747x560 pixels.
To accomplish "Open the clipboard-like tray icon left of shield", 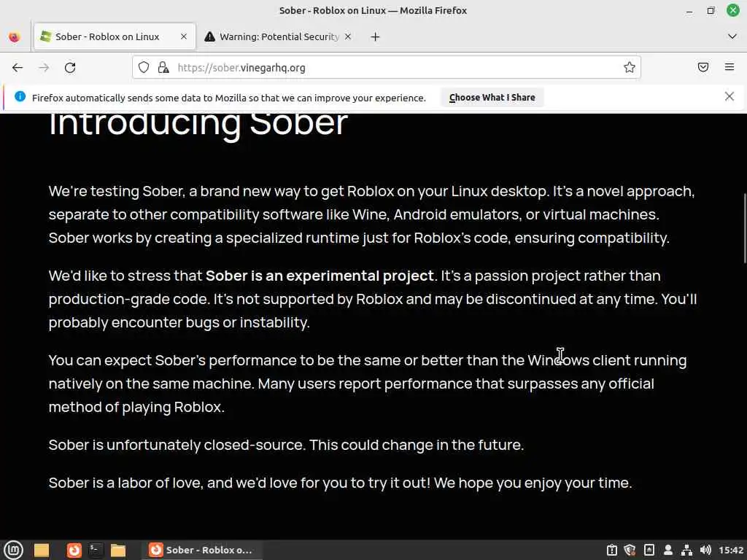I will pyautogui.click(x=612, y=550).
